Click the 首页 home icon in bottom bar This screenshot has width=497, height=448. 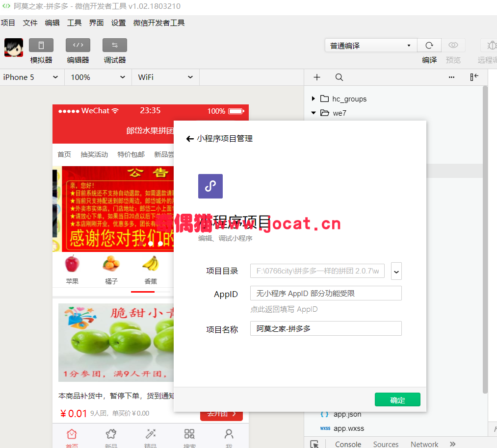click(72, 434)
